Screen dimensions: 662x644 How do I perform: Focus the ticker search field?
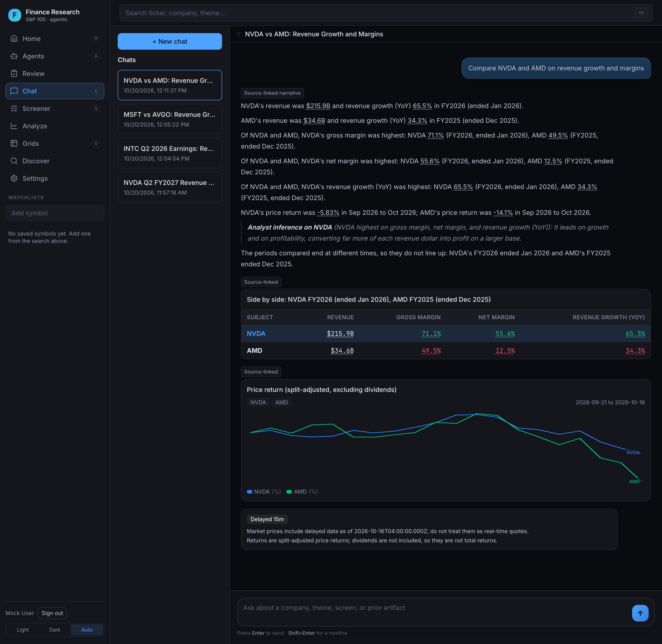coord(386,13)
